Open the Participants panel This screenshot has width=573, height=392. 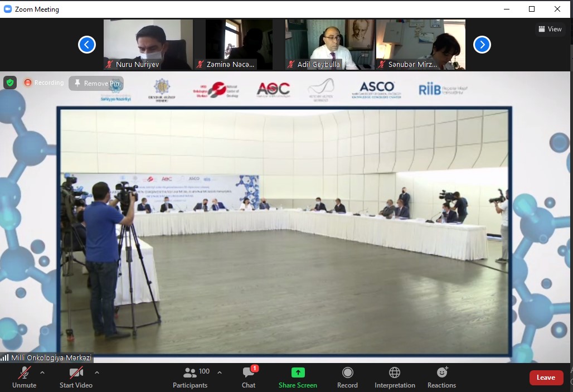coord(190,373)
